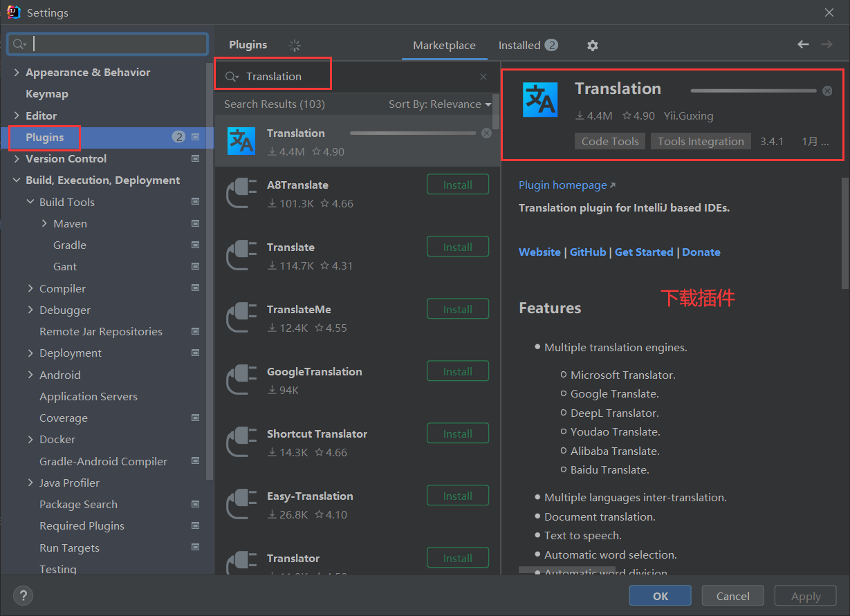Click the large Translation icon in details panel
850x616 pixels.
click(x=540, y=100)
